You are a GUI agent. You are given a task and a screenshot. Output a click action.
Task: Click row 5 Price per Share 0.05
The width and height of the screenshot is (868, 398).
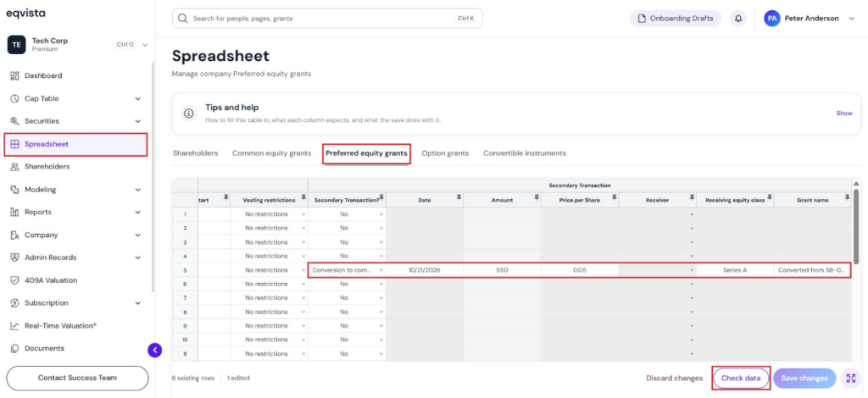[x=580, y=270]
